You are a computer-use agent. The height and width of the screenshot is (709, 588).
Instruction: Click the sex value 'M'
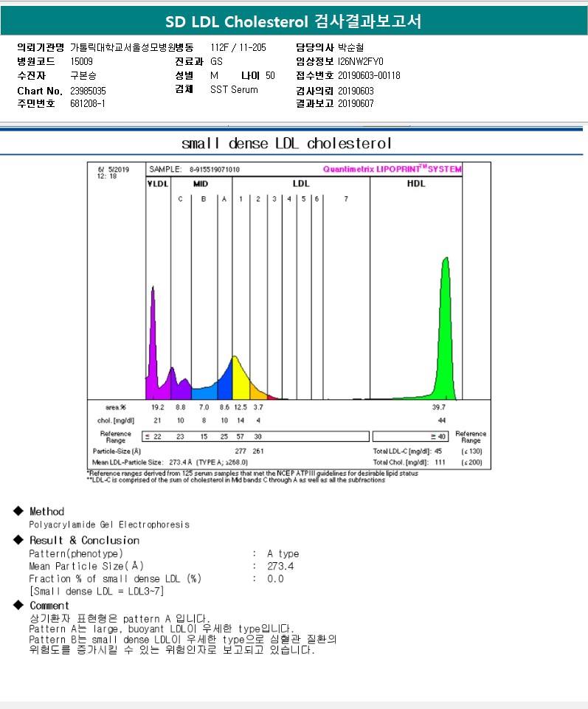214,75
